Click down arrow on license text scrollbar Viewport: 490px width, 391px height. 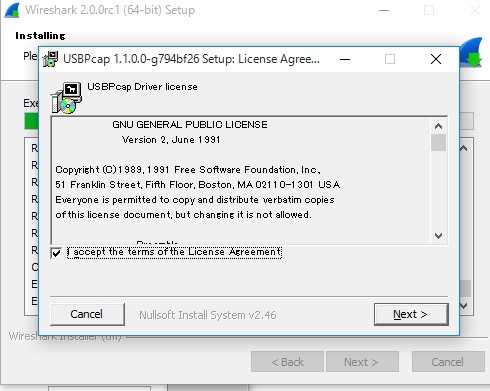438,236
